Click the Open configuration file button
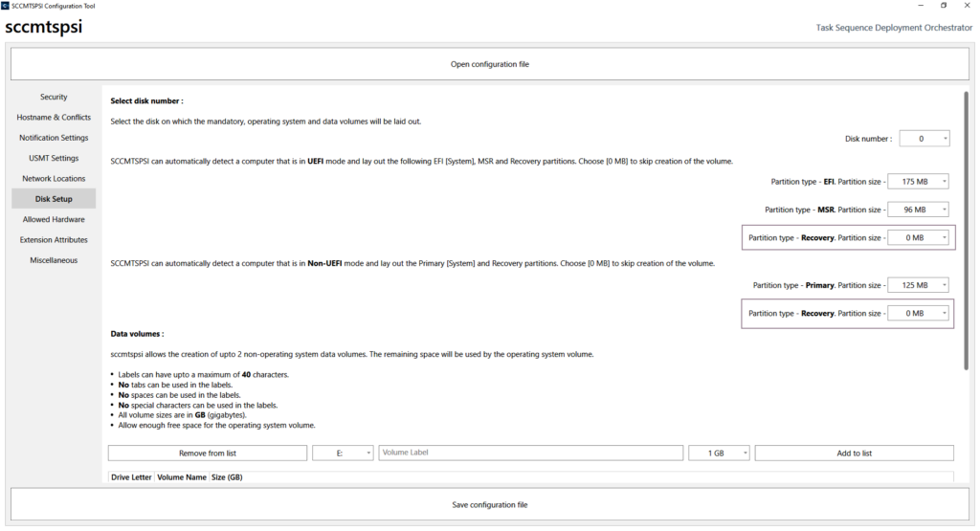The image size is (980, 531). point(489,64)
